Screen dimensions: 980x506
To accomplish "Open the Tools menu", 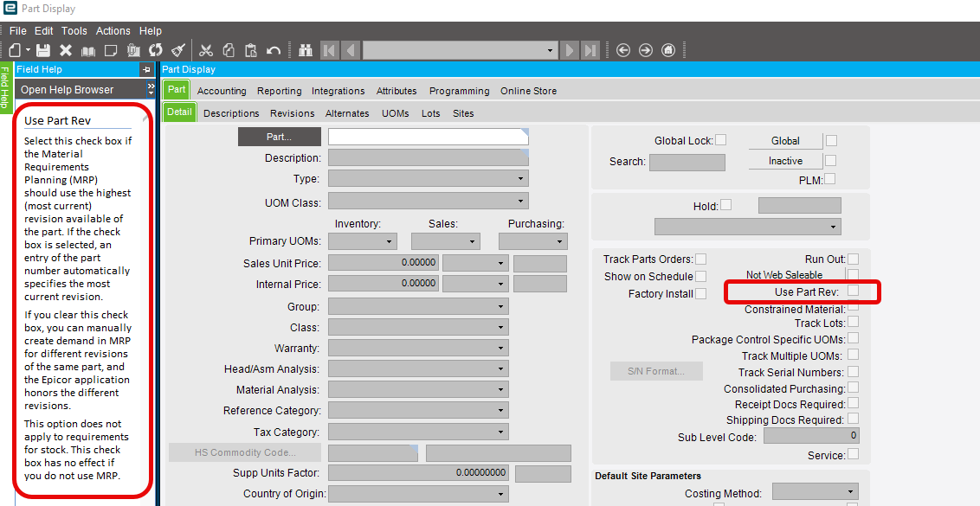I will (x=74, y=30).
